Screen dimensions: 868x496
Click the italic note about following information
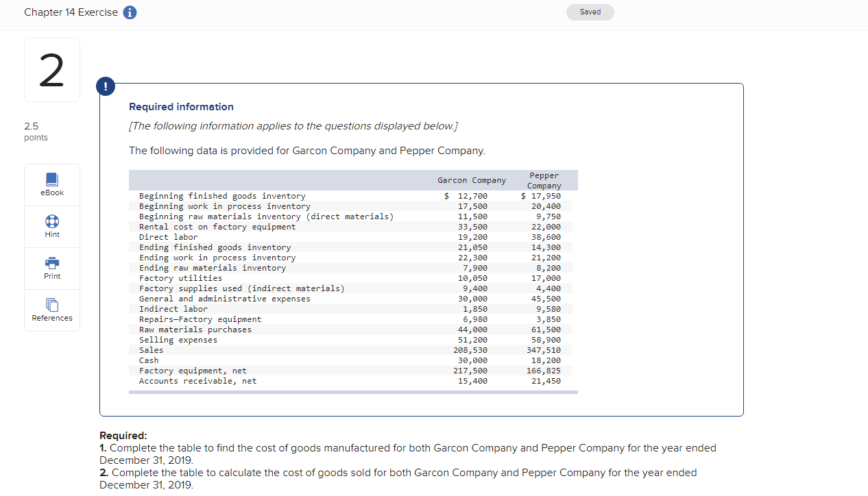(293, 126)
